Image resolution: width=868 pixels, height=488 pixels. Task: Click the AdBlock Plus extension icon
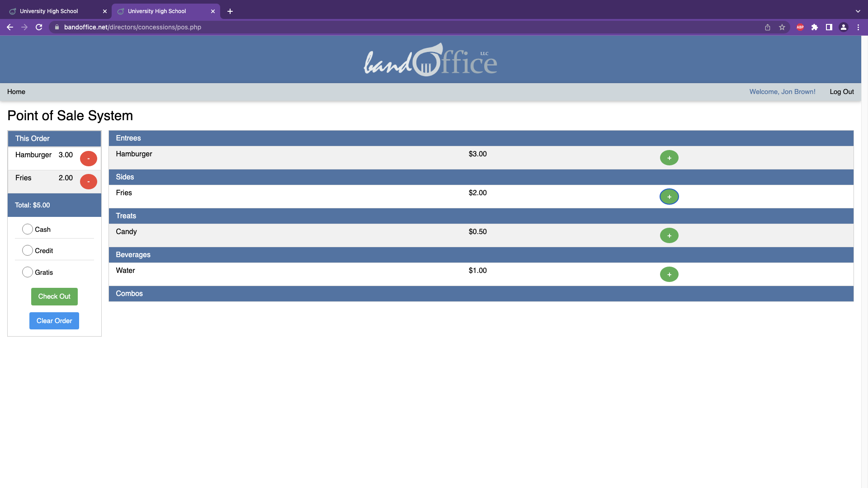tap(800, 27)
